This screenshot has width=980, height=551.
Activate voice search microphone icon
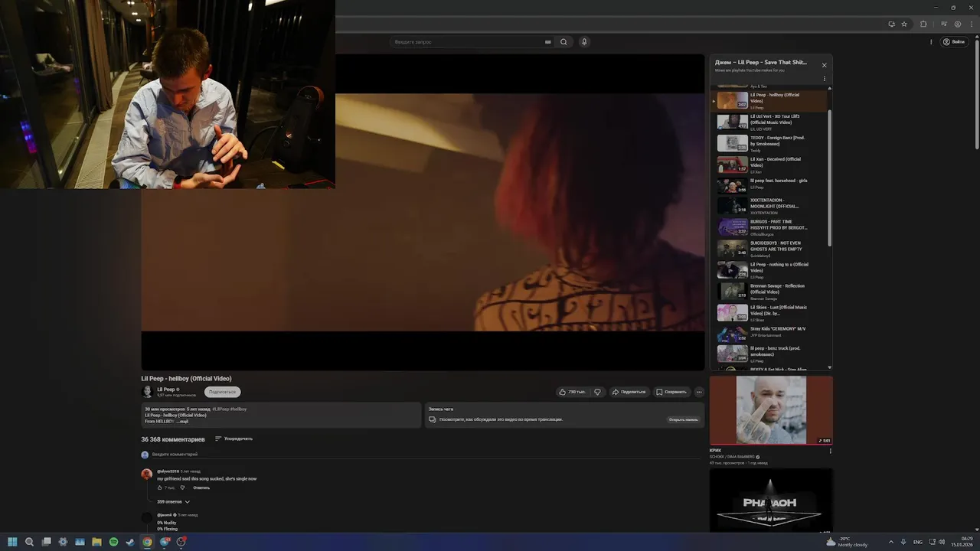pos(584,42)
